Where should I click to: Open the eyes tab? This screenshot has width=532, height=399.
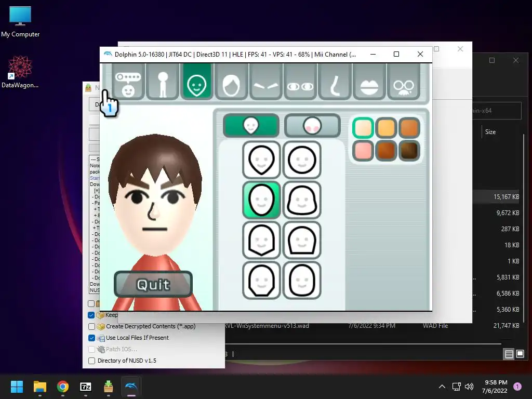pyautogui.click(x=301, y=82)
